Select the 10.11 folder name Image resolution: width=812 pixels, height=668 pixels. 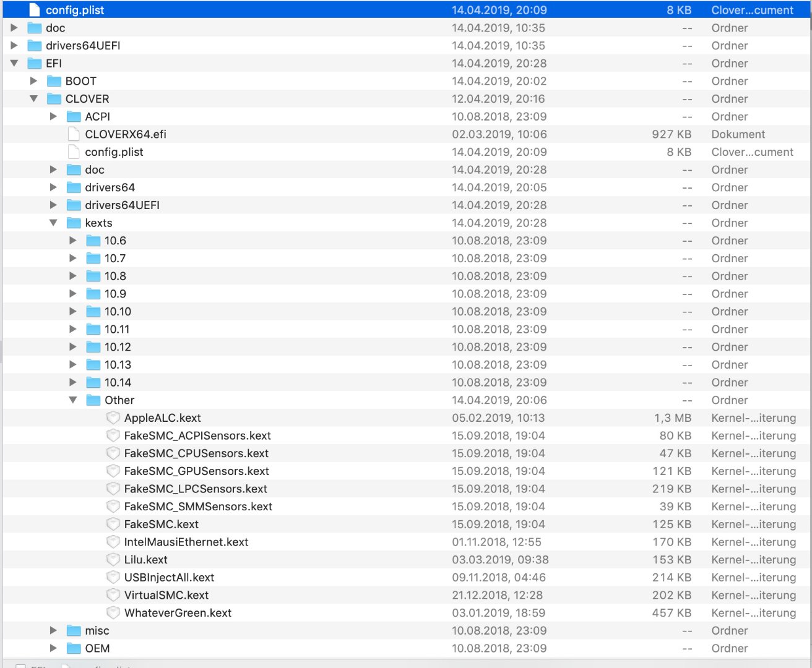click(117, 329)
